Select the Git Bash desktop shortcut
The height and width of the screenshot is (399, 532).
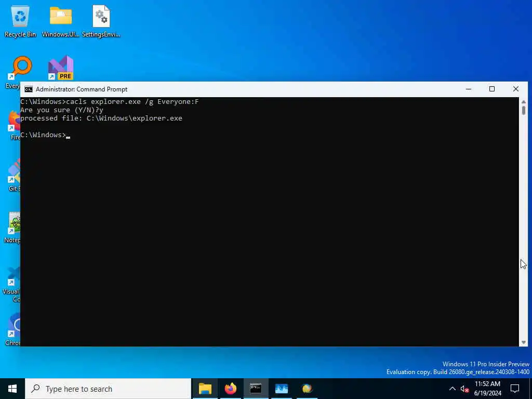point(14,176)
